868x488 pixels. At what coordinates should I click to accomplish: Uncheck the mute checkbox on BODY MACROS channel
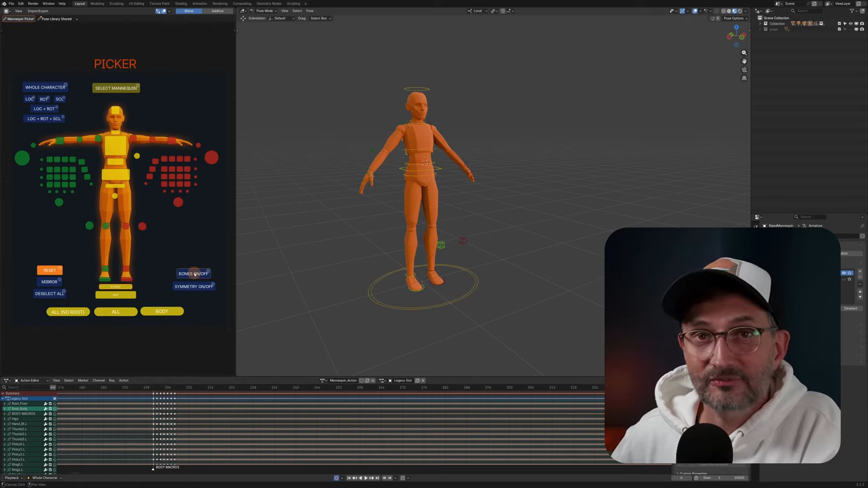[50, 414]
